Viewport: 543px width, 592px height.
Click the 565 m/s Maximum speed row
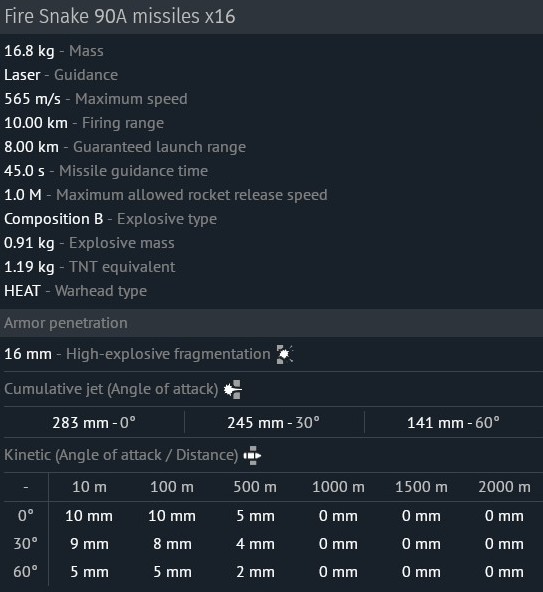[96, 99]
